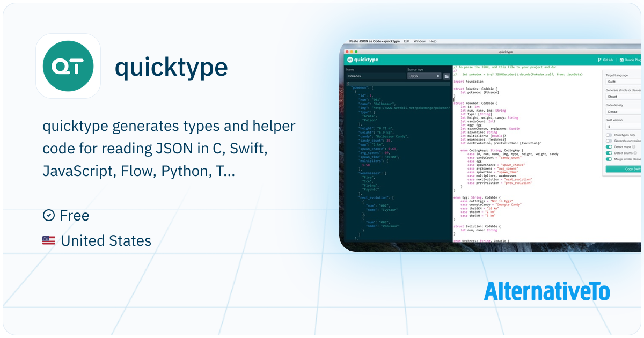Click the "weaknesses": [ JSON line
Image resolution: width=644 pixels, height=338 pixels.
371,173
